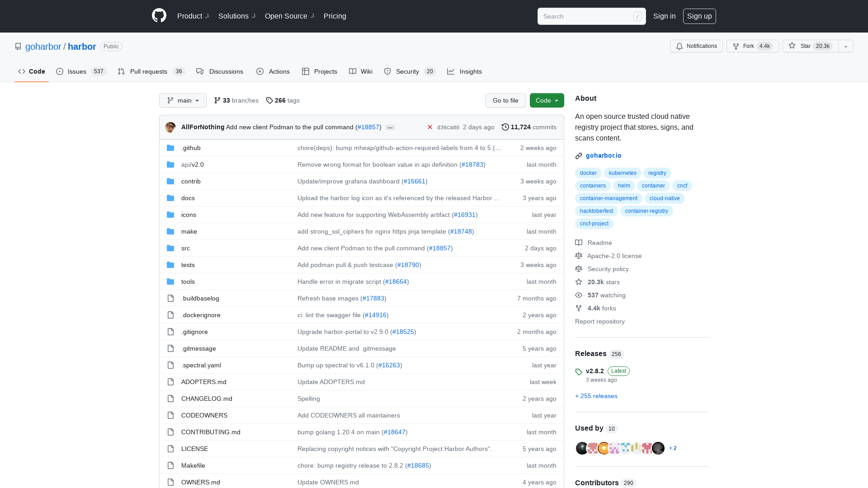Click the eye icon beside 537 watching
Viewport: 868px width, 488px height.
[x=579, y=295]
